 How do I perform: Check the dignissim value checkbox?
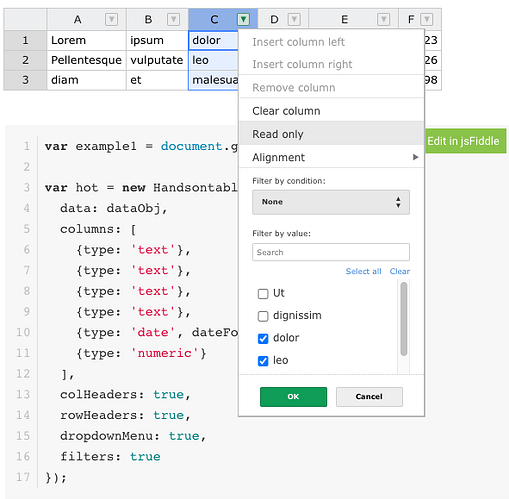(263, 316)
